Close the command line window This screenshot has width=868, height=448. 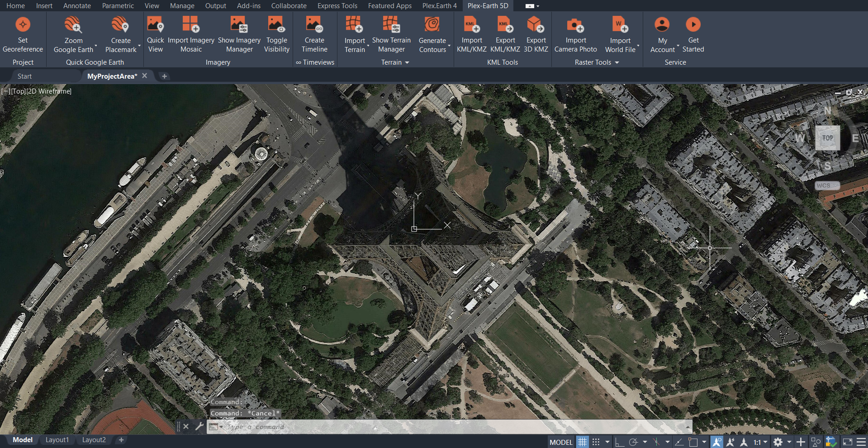(x=186, y=426)
